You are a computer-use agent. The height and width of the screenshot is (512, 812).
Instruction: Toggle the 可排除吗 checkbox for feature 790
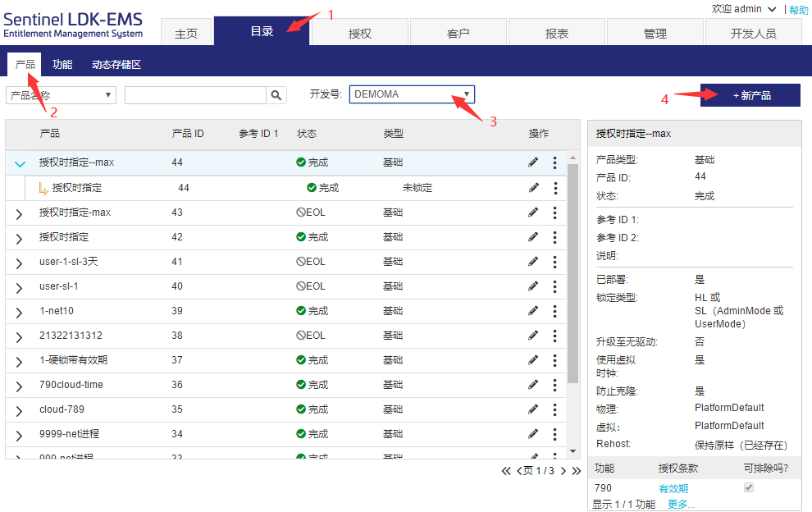[748, 488]
